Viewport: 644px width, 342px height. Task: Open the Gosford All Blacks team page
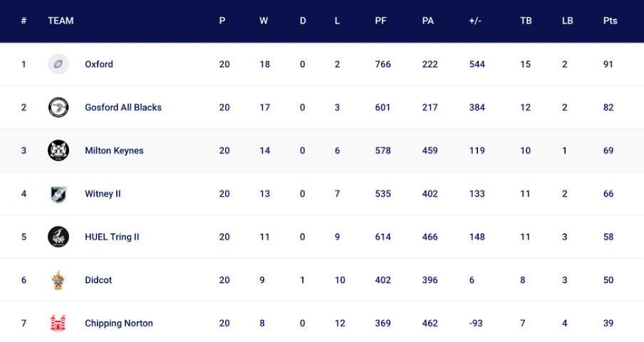pyautogui.click(x=123, y=108)
